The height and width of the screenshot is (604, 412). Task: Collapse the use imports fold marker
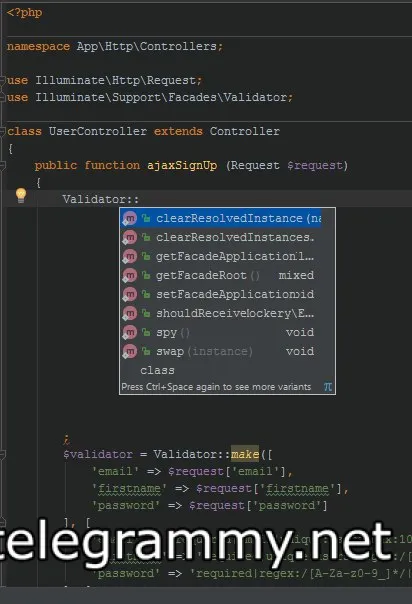click(2, 81)
